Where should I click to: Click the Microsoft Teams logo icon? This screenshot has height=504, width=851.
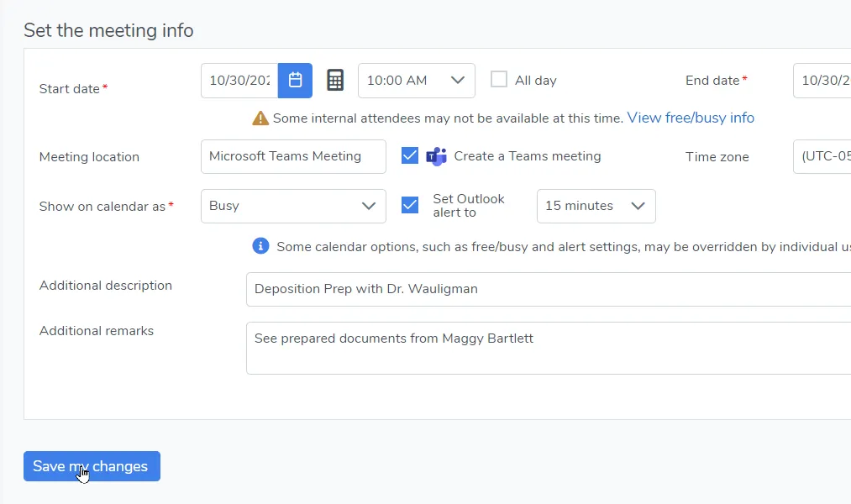coord(436,156)
